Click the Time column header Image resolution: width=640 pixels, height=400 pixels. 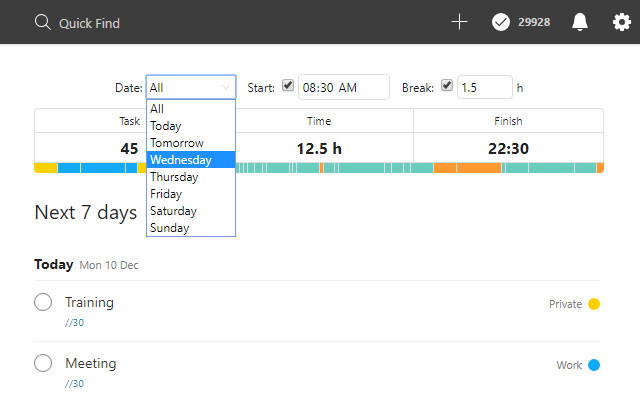(x=319, y=121)
